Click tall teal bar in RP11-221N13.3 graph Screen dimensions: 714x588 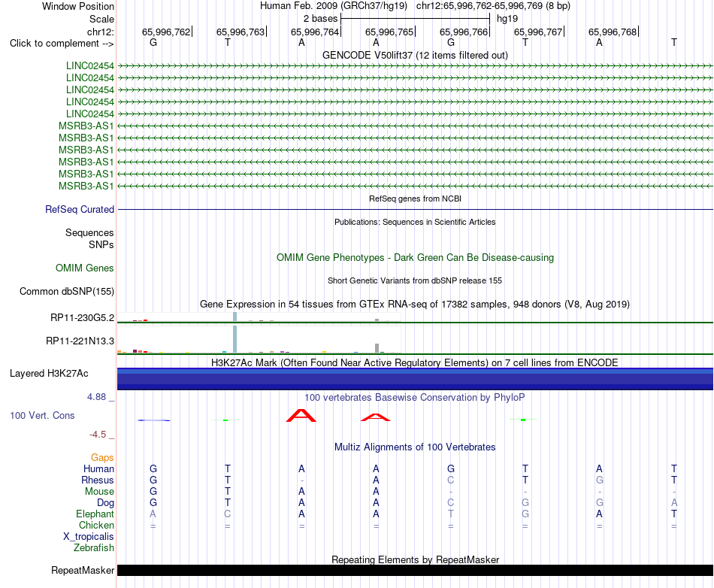point(234,340)
